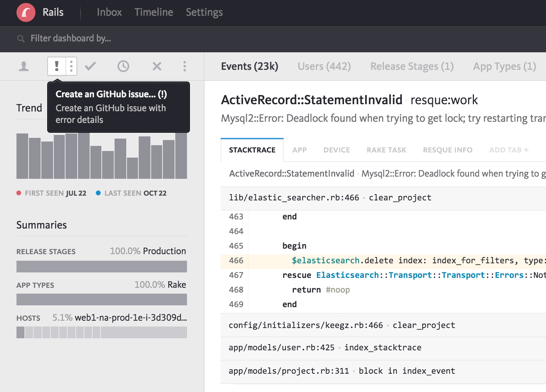Expand app/models/project.rb:311 stack frame
Screen dimensions: 546x392
[x=383, y=371]
